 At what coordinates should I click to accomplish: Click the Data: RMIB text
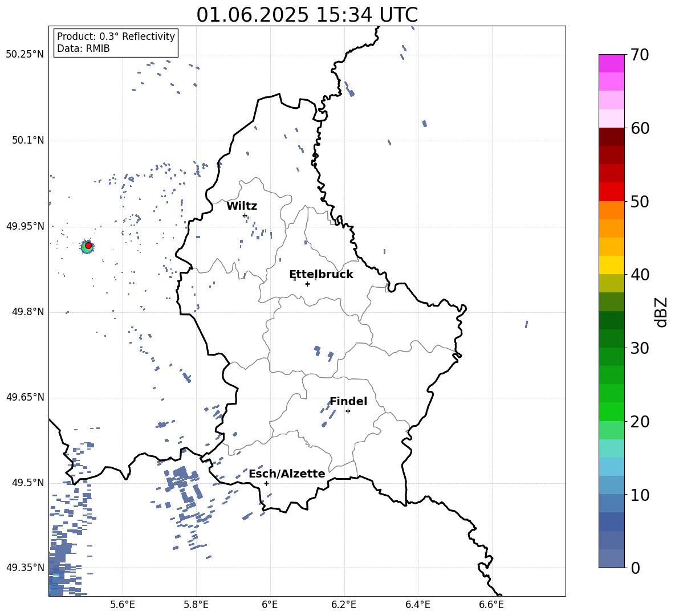(83, 48)
